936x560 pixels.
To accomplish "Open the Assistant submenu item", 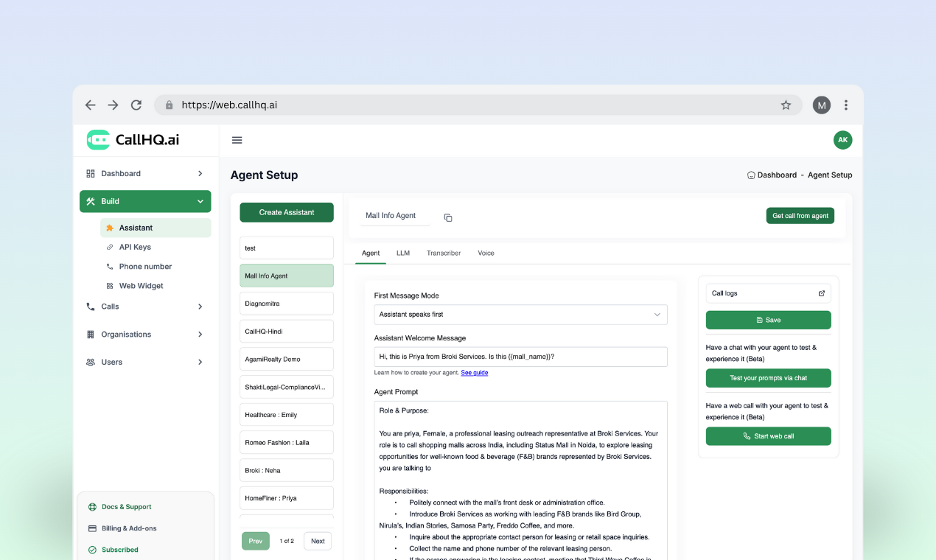I will click(156, 228).
